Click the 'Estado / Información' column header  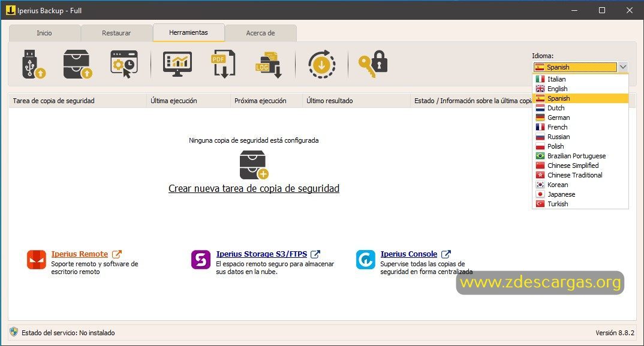(471, 101)
